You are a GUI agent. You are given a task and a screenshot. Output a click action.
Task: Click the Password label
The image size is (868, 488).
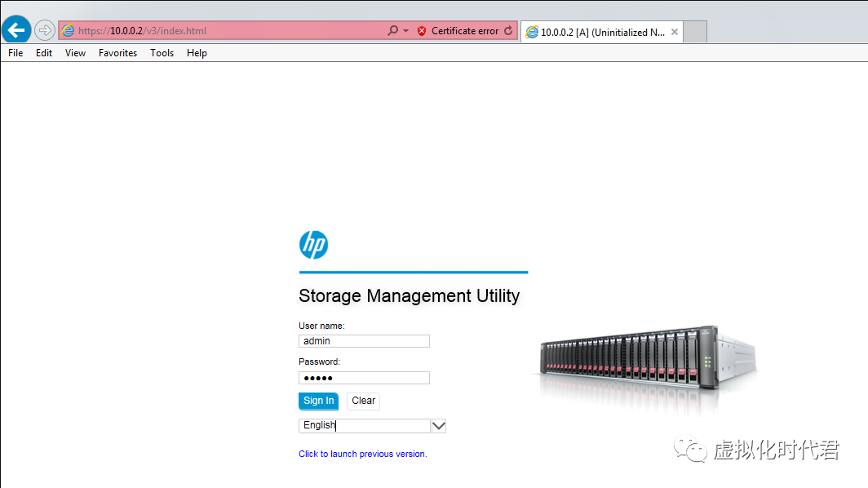point(320,362)
